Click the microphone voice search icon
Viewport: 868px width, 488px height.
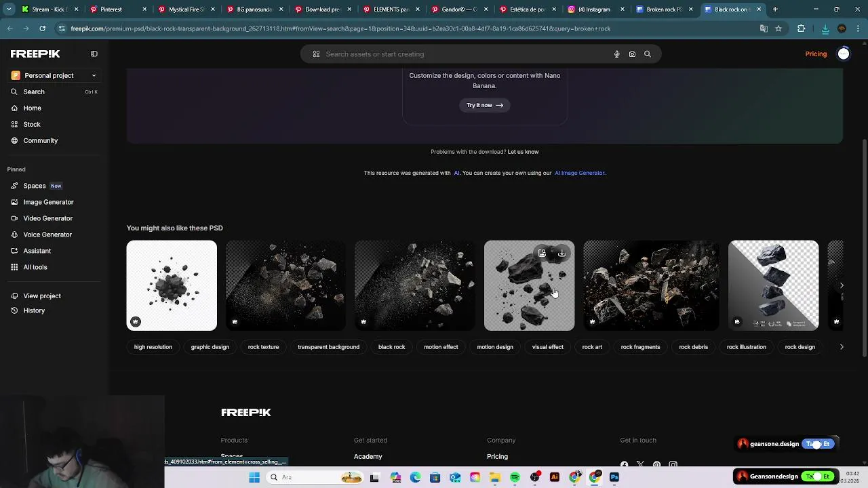point(616,54)
